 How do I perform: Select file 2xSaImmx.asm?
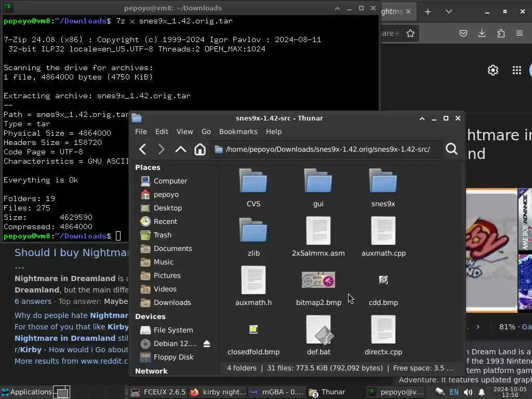tap(318, 237)
